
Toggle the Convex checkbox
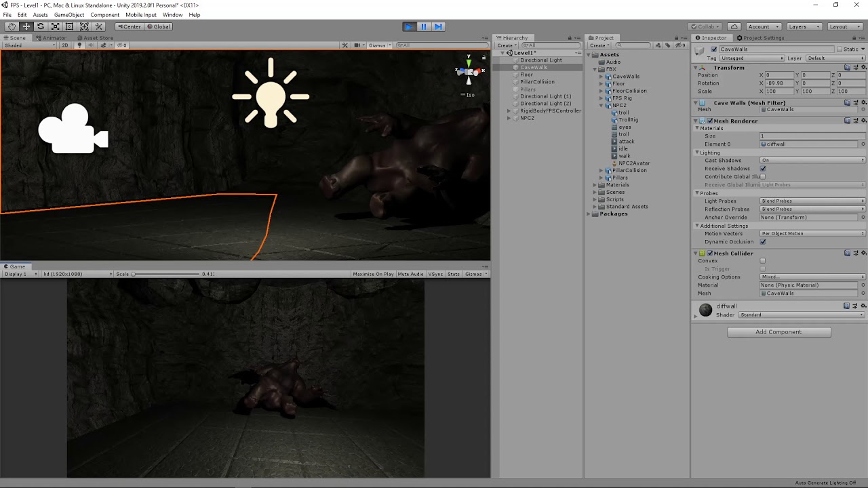(x=763, y=261)
